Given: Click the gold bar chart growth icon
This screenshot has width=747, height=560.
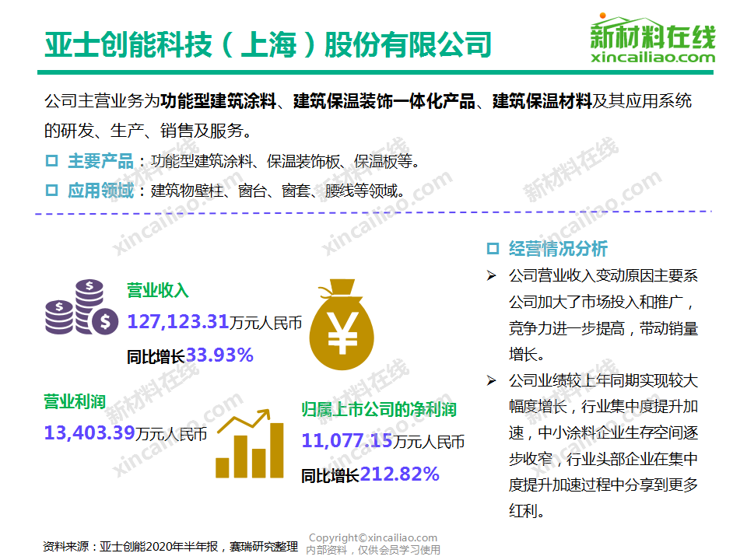Looking at the screenshot, I should coord(250,443).
